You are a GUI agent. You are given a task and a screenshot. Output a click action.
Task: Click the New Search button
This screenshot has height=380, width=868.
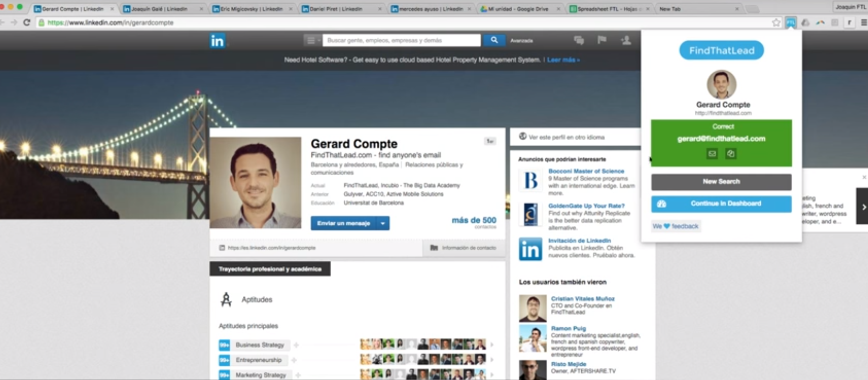(x=721, y=181)
